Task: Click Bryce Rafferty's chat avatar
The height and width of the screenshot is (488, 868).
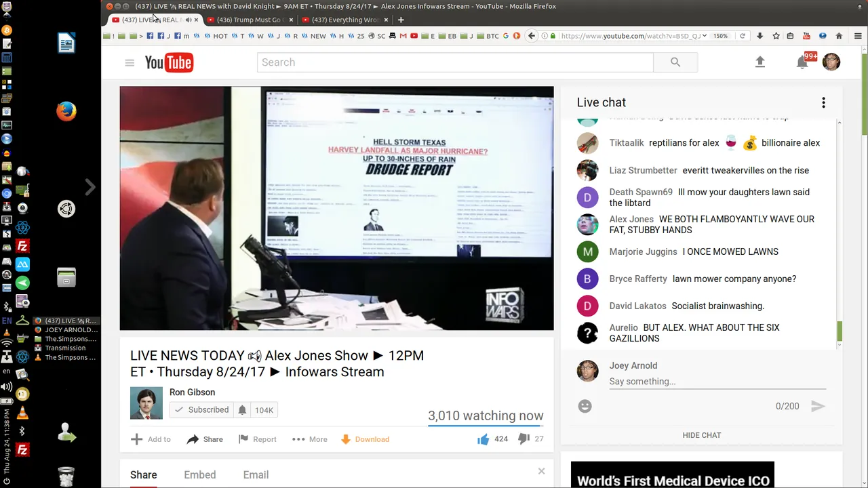Action: (x=587, y=279)
